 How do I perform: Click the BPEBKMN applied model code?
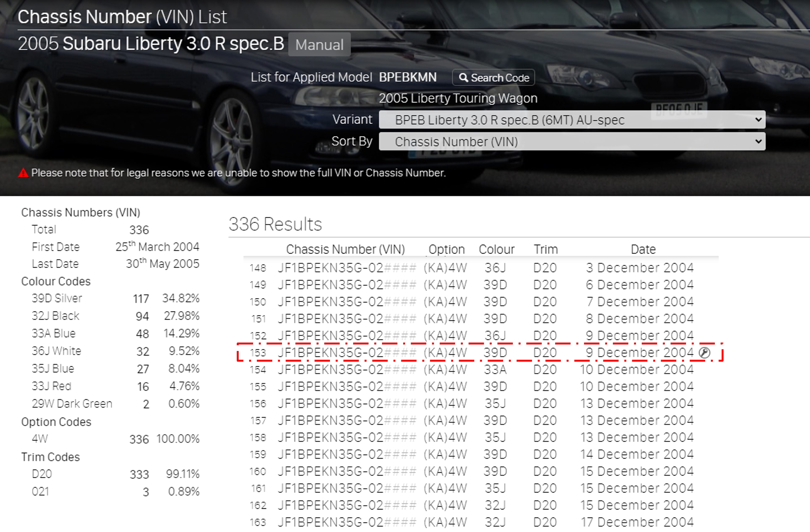point(408,77)
